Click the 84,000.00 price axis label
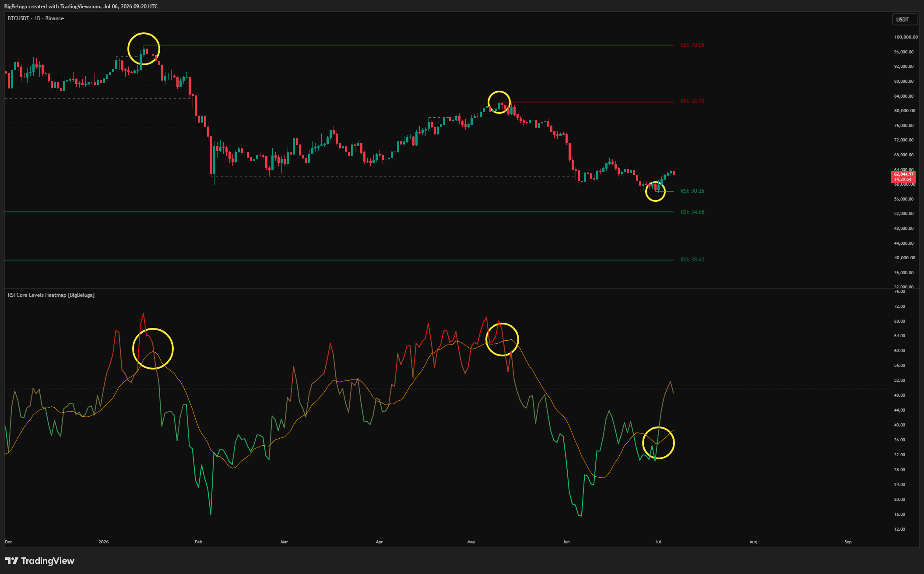924x574 pixels. (904, 96)
